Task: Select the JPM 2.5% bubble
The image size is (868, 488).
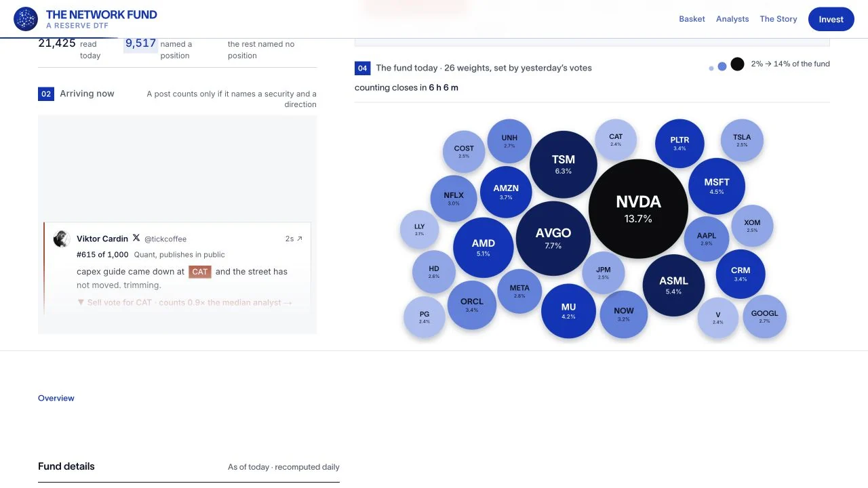Action: (x=604, y=272)
